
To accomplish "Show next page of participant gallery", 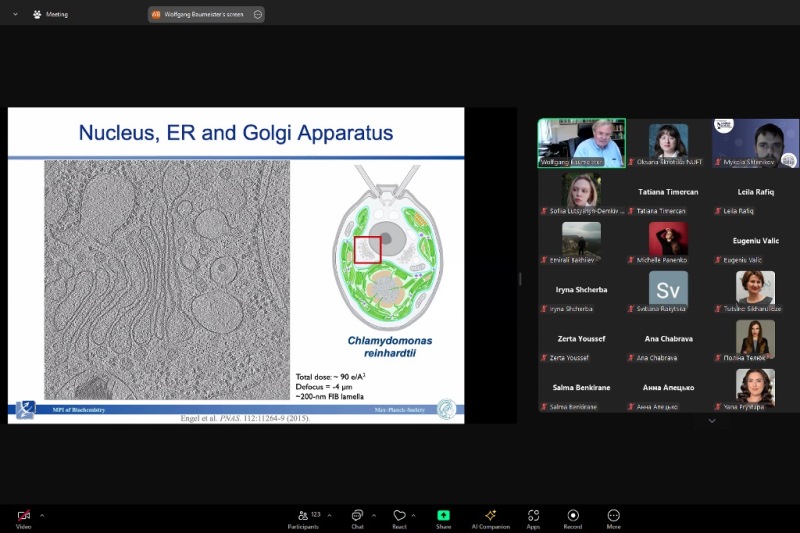I will (712, 421).
